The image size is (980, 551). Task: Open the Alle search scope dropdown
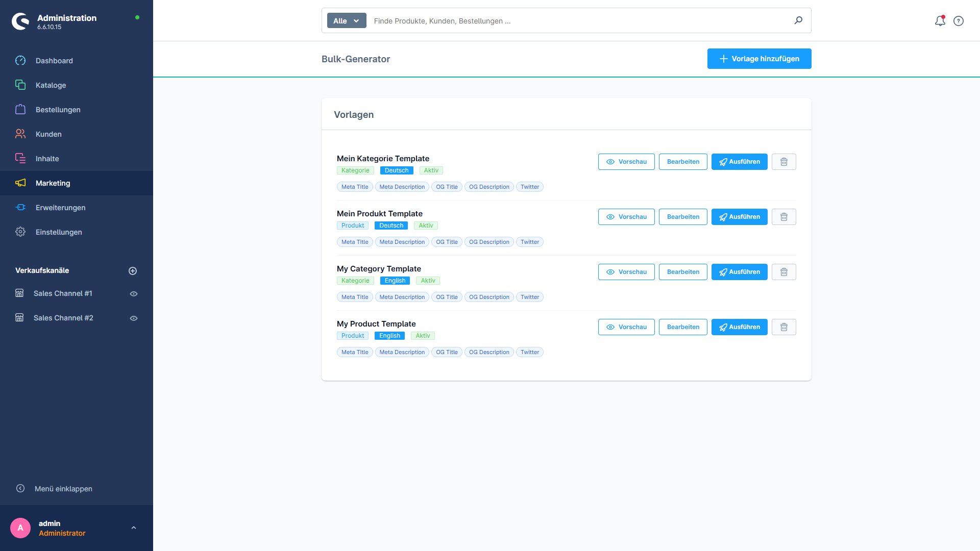click(346, 20)
